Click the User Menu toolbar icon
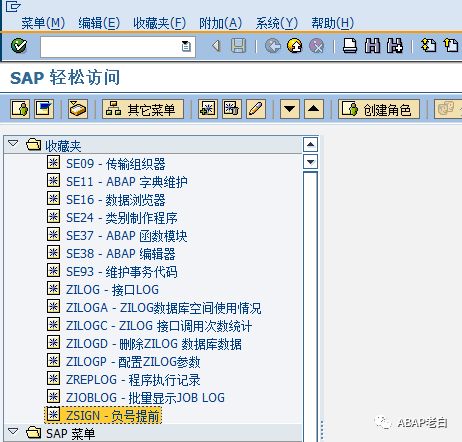 (20, 109)
